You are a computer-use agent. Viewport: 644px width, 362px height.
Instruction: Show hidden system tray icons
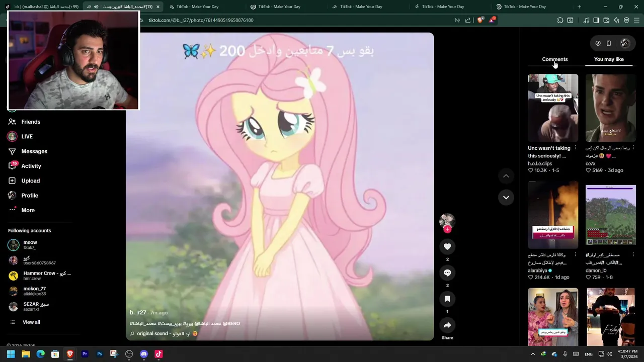point(533,354)
